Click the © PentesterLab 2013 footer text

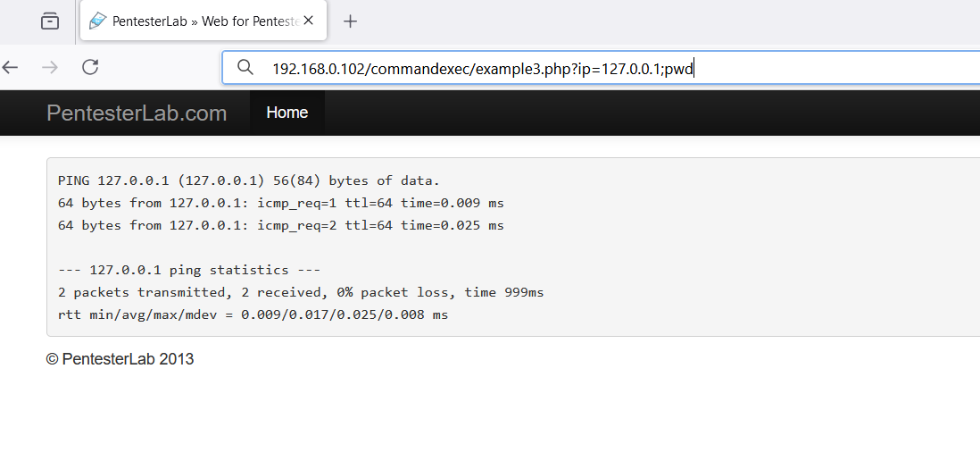pyautogui.click(x=120, y=359)
